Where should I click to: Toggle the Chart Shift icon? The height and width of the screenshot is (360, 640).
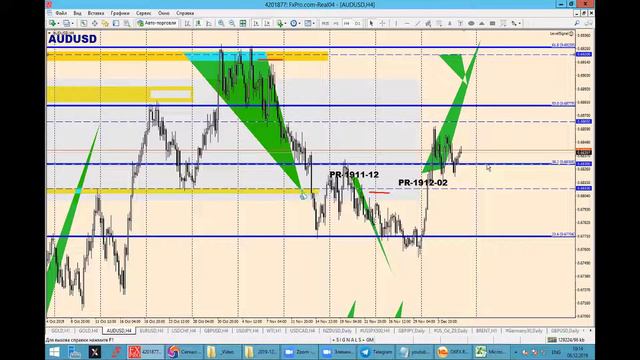coord(267,23)
